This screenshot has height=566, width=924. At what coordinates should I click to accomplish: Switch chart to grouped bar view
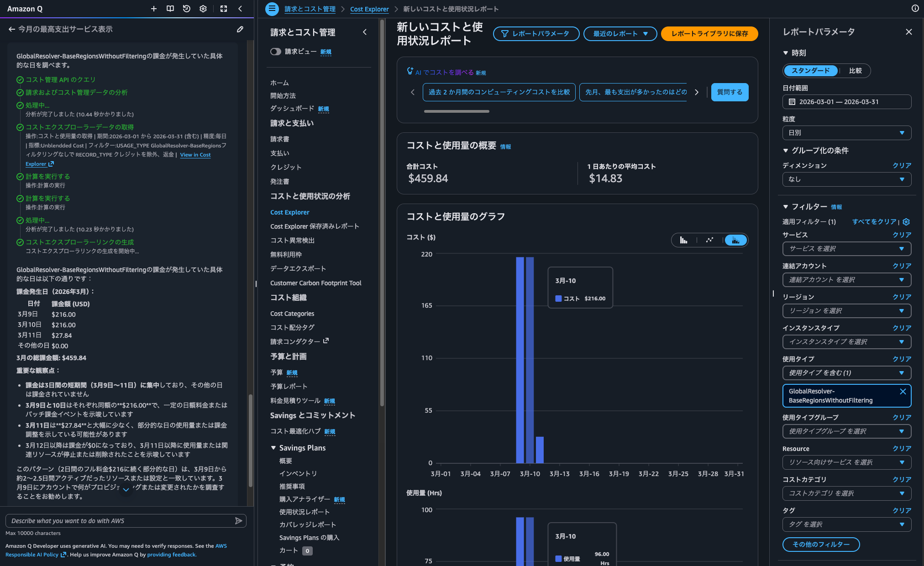point(683,240)
